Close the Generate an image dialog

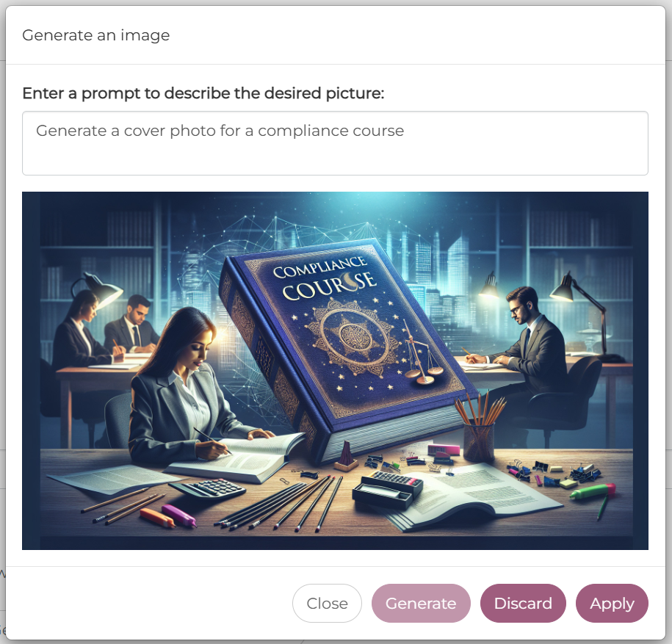(x=327, y=603)
